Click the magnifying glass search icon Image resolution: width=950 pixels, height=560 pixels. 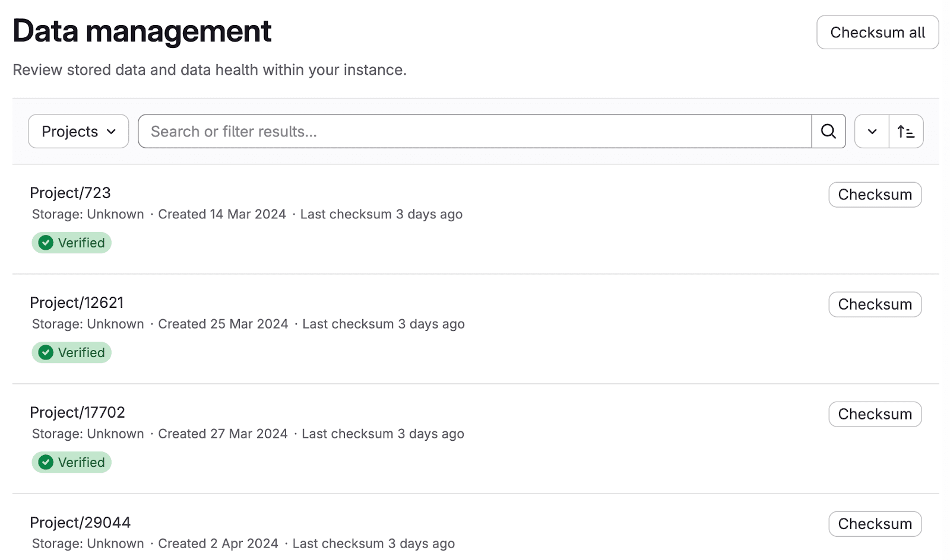point(828,131)
